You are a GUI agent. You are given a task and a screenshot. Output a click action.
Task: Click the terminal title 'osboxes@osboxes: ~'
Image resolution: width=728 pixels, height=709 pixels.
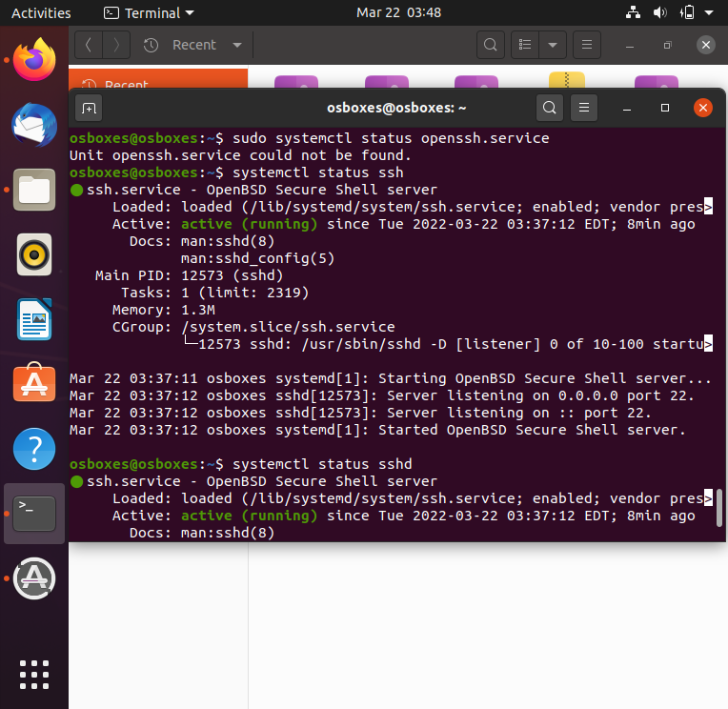pos(396,108)
